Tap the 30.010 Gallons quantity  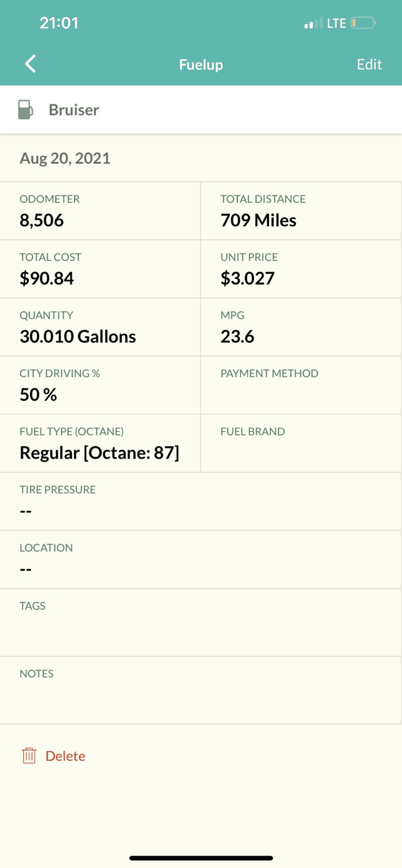click(x=78, y=337)
